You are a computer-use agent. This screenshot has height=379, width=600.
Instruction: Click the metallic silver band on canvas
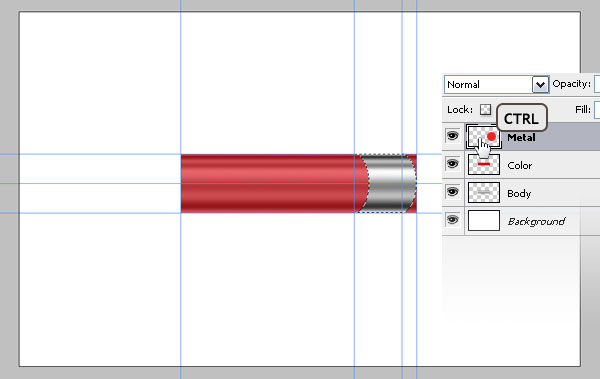tap(388, 184)
